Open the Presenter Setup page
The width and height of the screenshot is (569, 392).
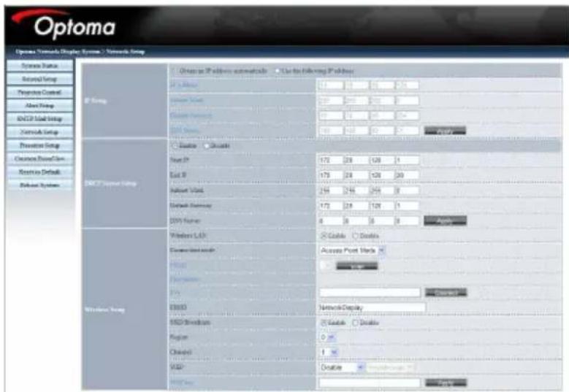click(40, 145)
